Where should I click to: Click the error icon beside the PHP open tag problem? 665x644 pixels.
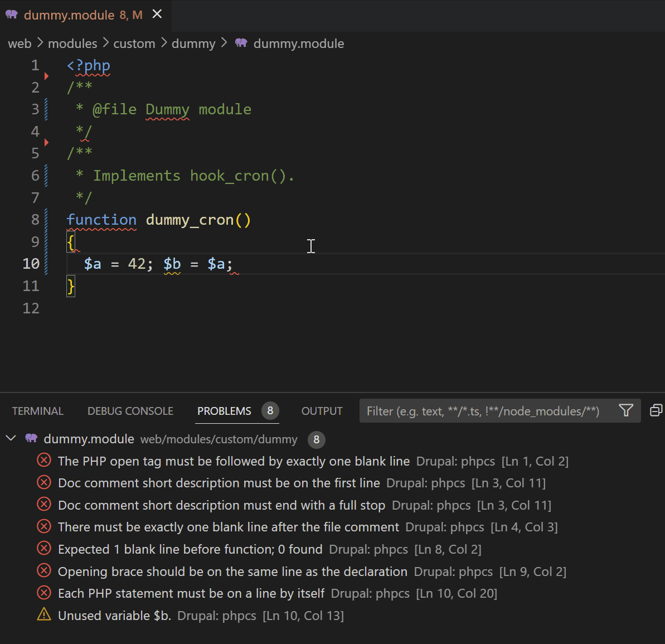tap(43, 460)
